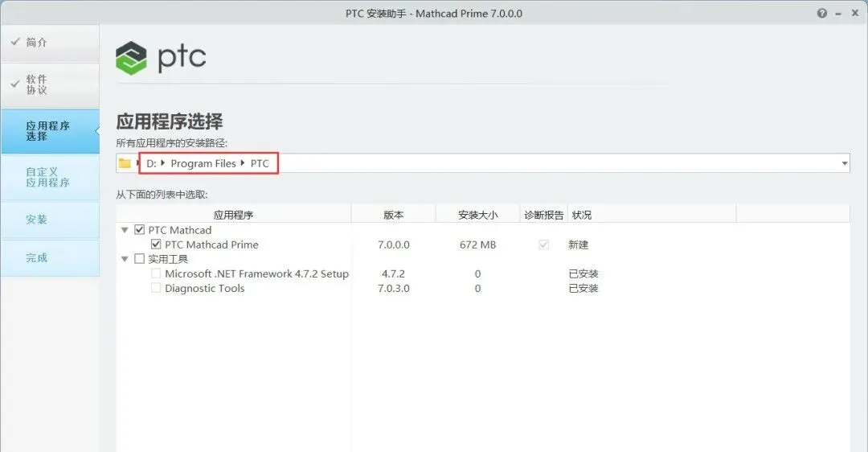The height and width of the screenshot is (452, 868).
Task: Click the D: path segment
Action: (151, 163)
